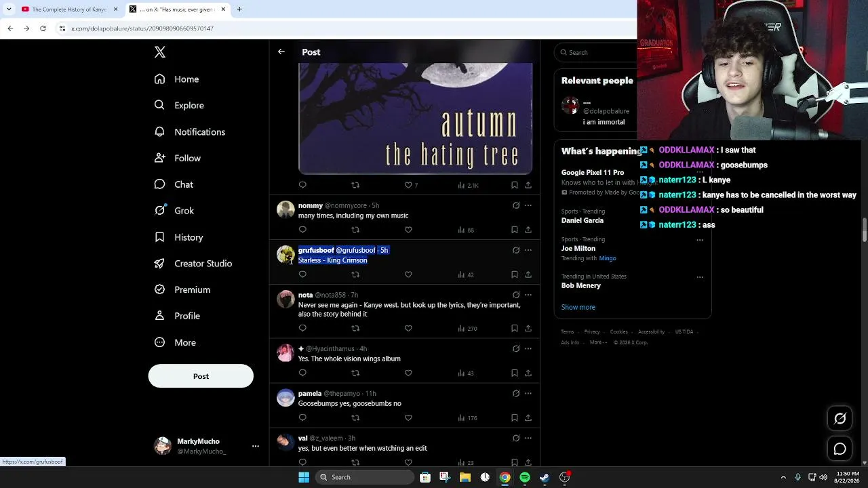Open Privacy link in footer
Viewport: 868px width, 488px height.
pyautogui.click(x=592, y=332)
